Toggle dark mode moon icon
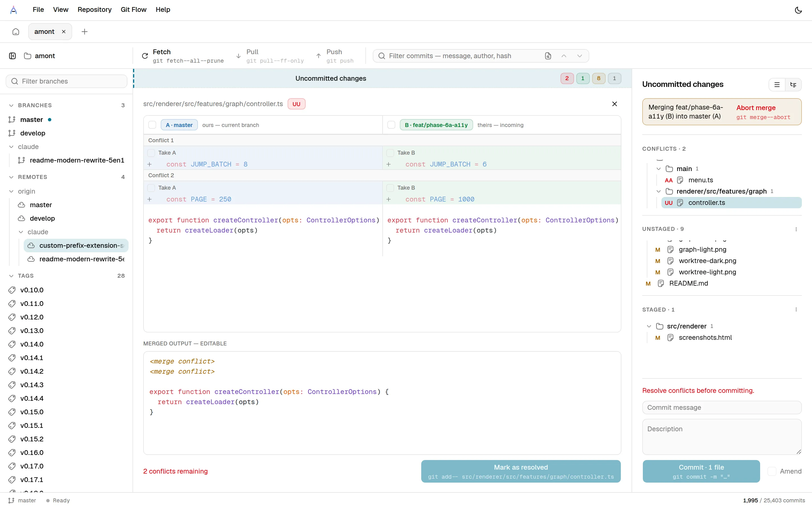The height and width of the screenshot is (508, 812). click(x=798, y=10)
